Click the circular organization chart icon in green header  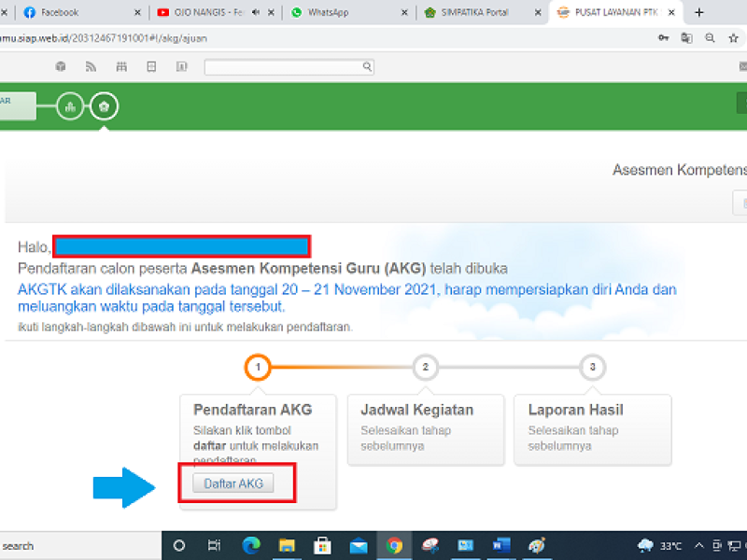70,106
